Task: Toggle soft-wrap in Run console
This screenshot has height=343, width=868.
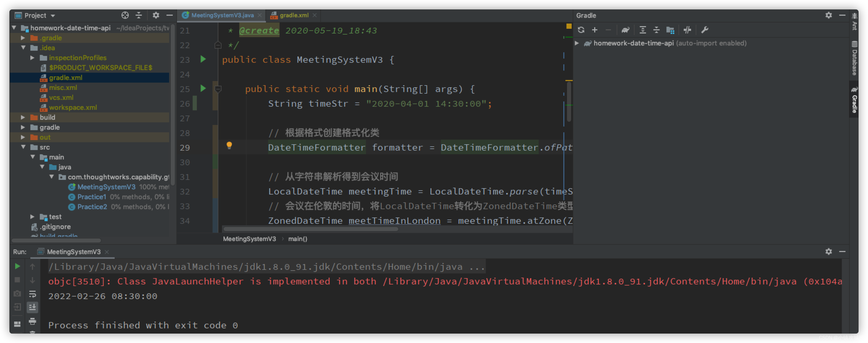Action: click(32, 294)
